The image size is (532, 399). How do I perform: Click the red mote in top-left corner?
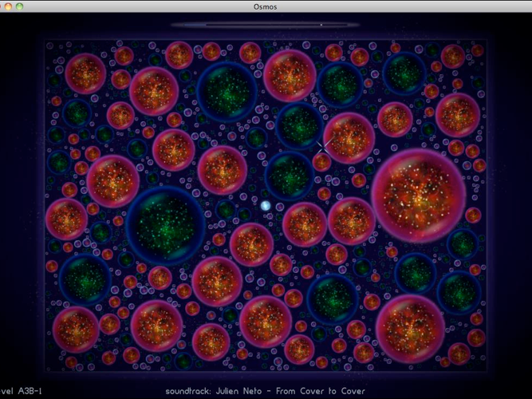(85, 73)
